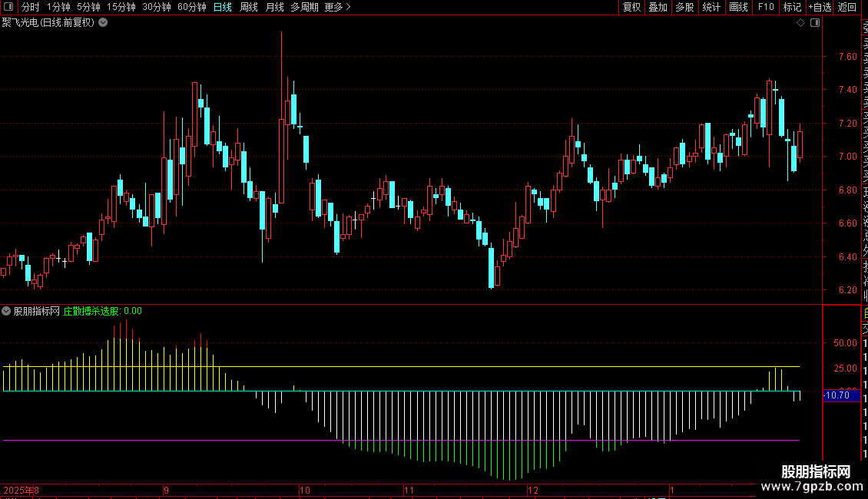The width and height of the screenshot is (868, 499).
Task: Click the diamond marker icon above chart
Action: point(800,23)
